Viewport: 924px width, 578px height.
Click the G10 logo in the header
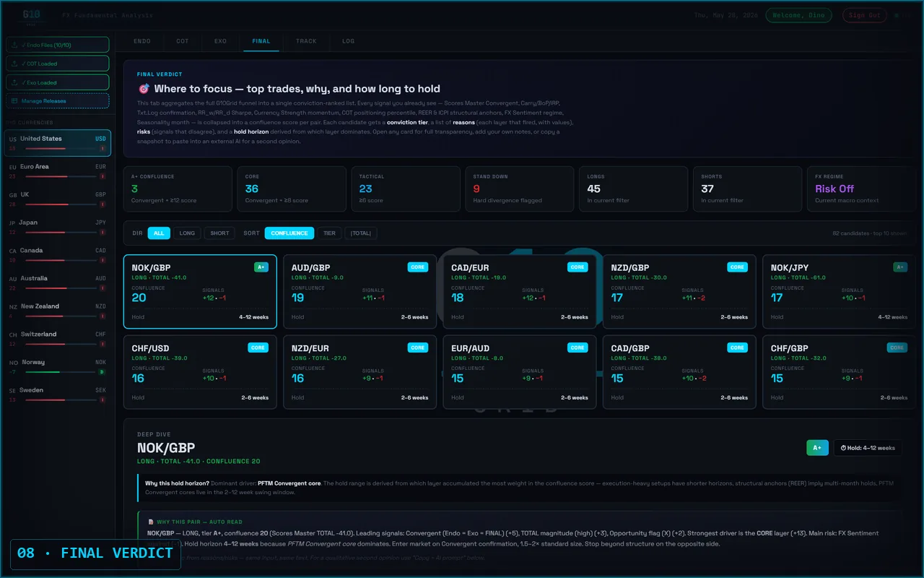[x=31, y=14]
